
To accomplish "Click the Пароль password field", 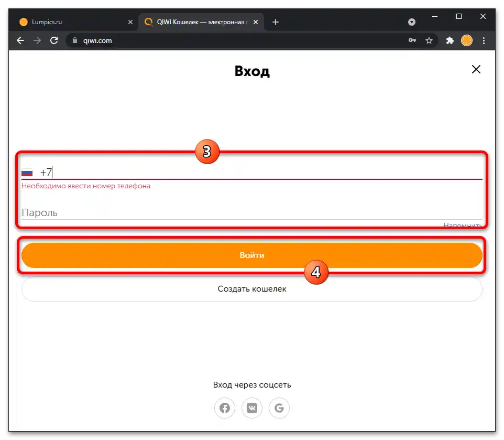I will [252, 212].
